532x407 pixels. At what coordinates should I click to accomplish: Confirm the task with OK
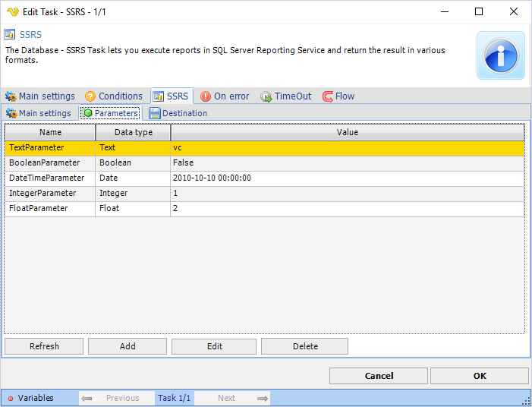[x=480, y=376]
